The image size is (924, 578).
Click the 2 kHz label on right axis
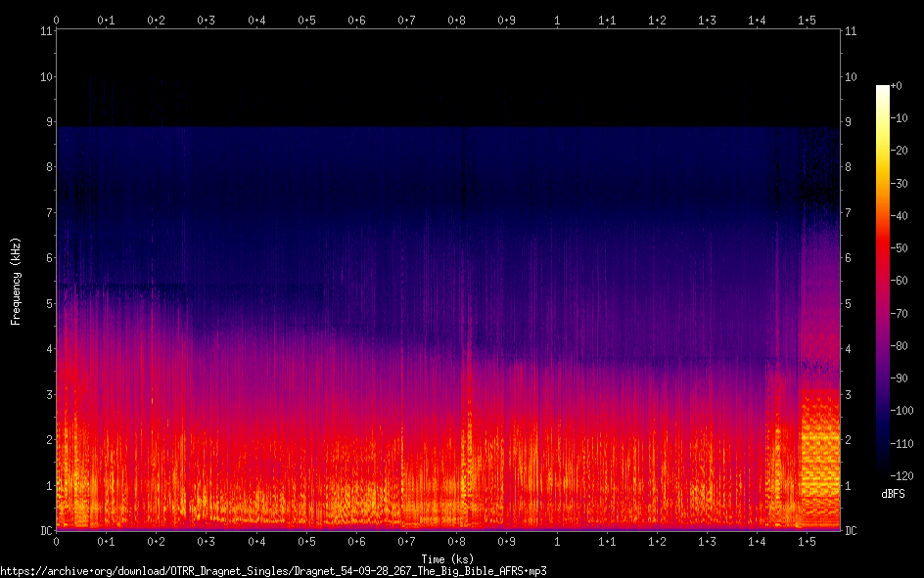(851, 440)
